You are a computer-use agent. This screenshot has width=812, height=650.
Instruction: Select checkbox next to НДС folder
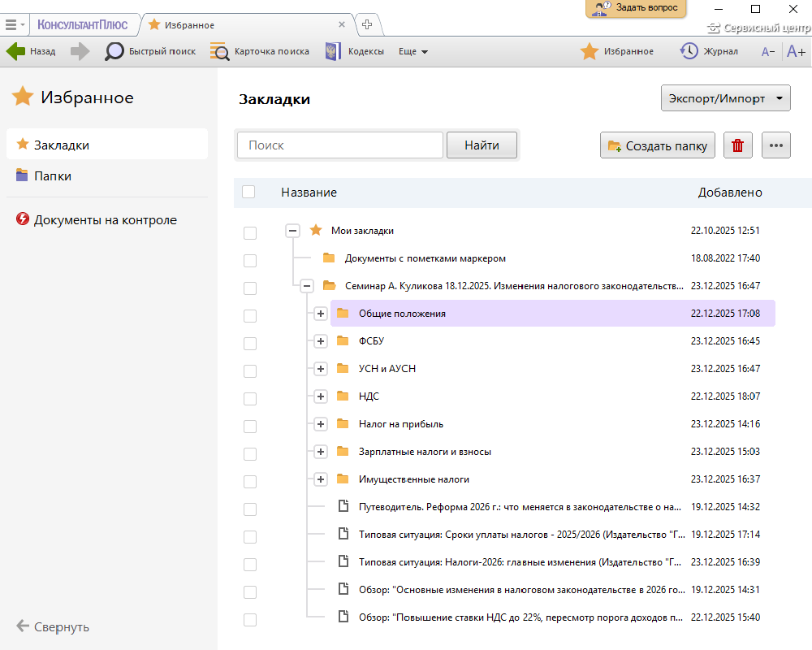[250, 398]
